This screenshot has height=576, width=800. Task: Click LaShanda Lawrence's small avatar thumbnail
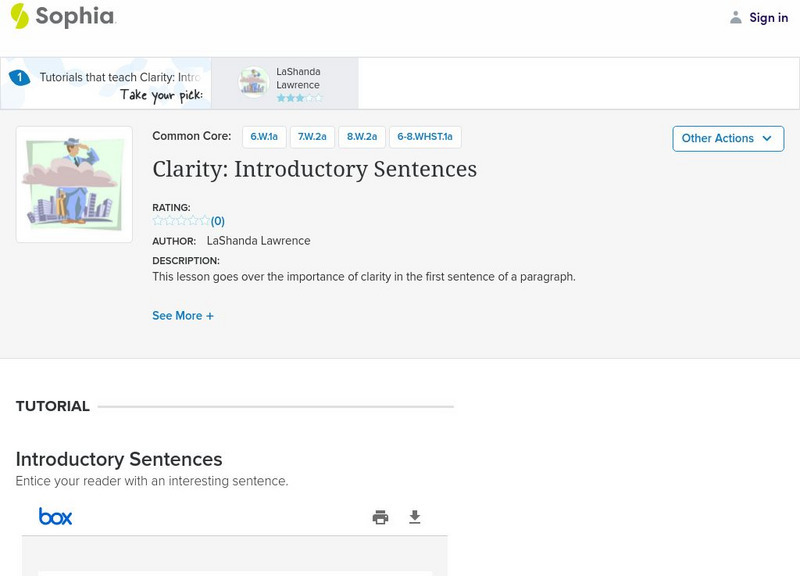tap(253, 82)
